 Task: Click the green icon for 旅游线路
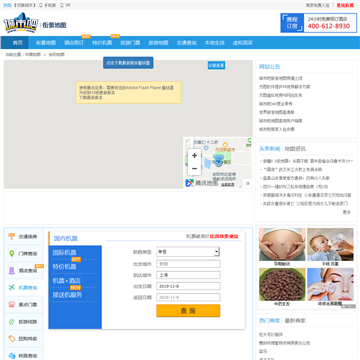pyautogui.click(x=12, y=322)
